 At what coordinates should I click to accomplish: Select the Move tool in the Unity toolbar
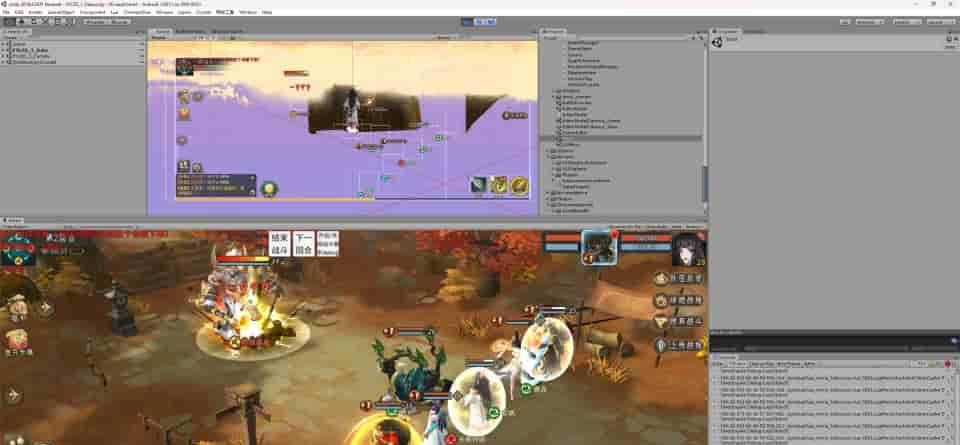[x=21, y=21]
